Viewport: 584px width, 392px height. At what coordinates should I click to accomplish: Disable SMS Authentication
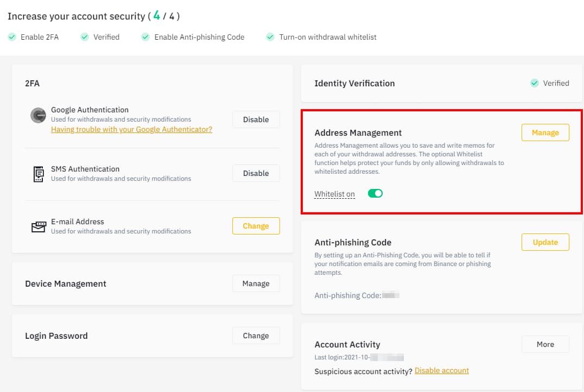pyautogui.click(x=256, y=173)
